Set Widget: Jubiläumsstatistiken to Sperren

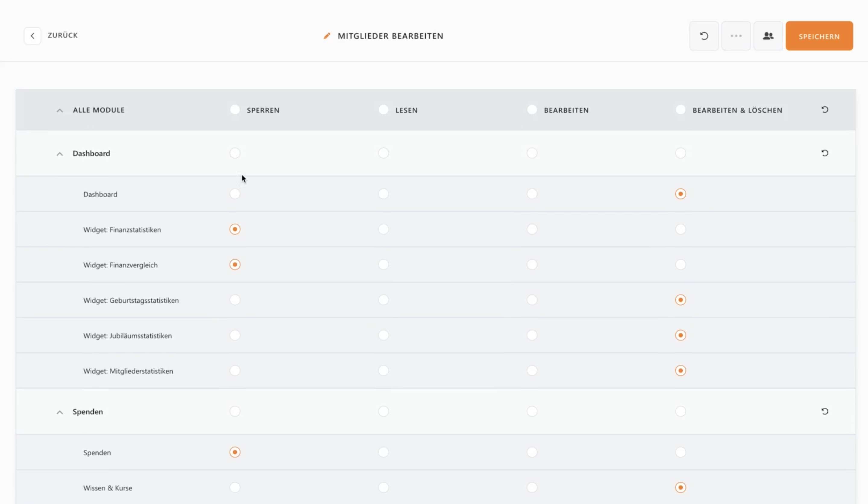pos(235,335)
